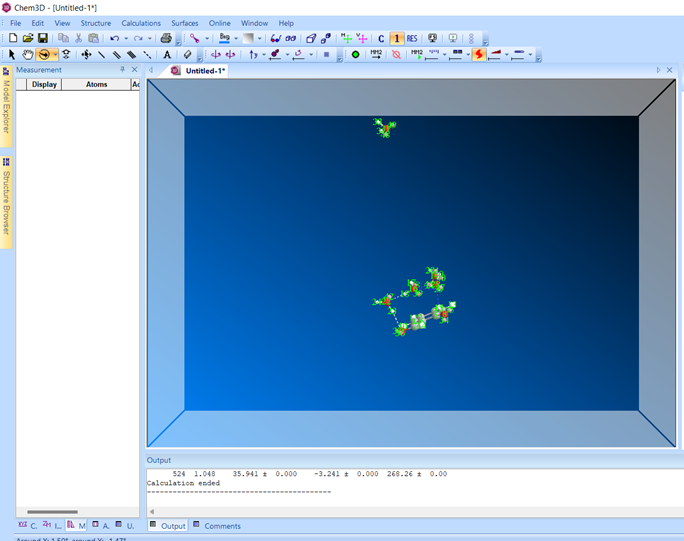Open the display mode wrench dropdown
Screen dimensions: 684x541
click(x=207, y=38)
